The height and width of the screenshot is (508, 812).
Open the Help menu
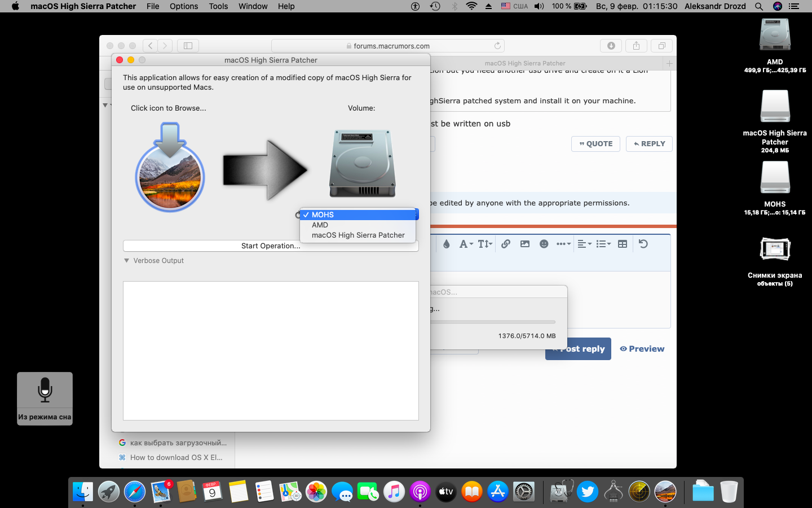click(x=286, y=6)
